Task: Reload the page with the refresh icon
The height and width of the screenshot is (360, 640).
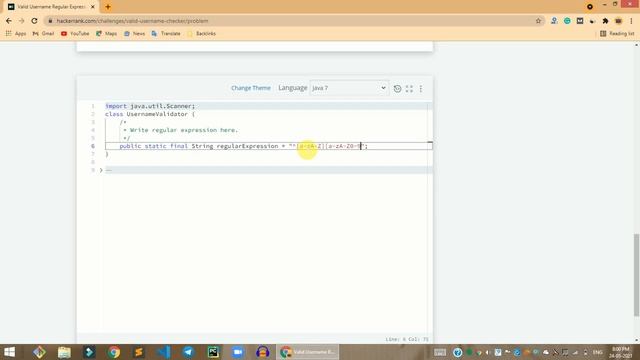Action: [x=34, y=21]
